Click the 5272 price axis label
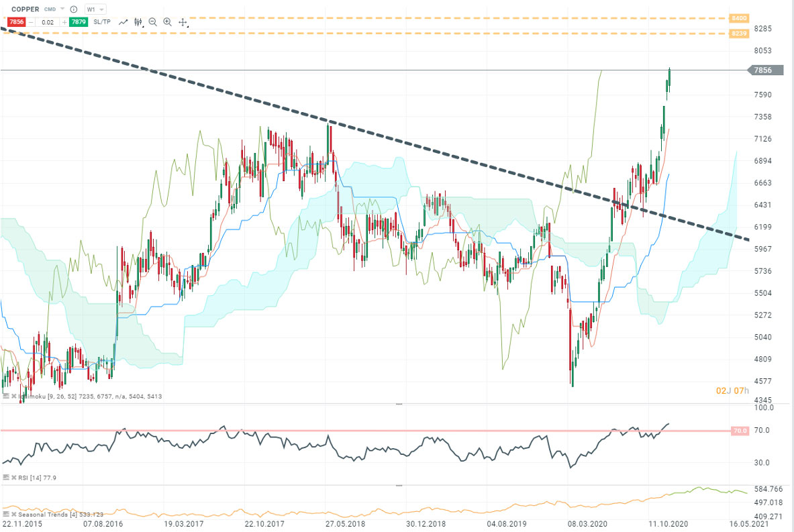The image size is (794, 532). [x=762, y=315]
